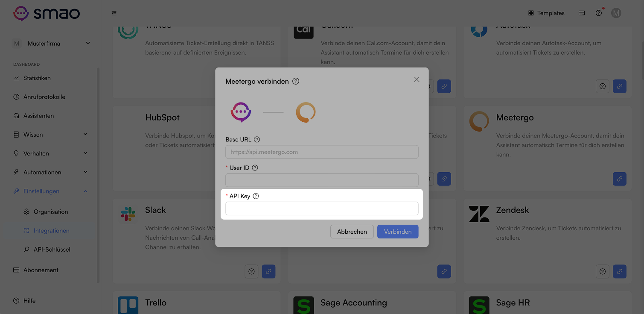Click help icon beside API Key label

click(256, 196)
